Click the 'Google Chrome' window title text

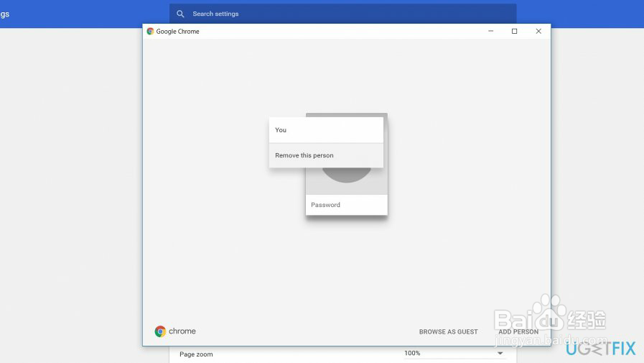[177, 31]
